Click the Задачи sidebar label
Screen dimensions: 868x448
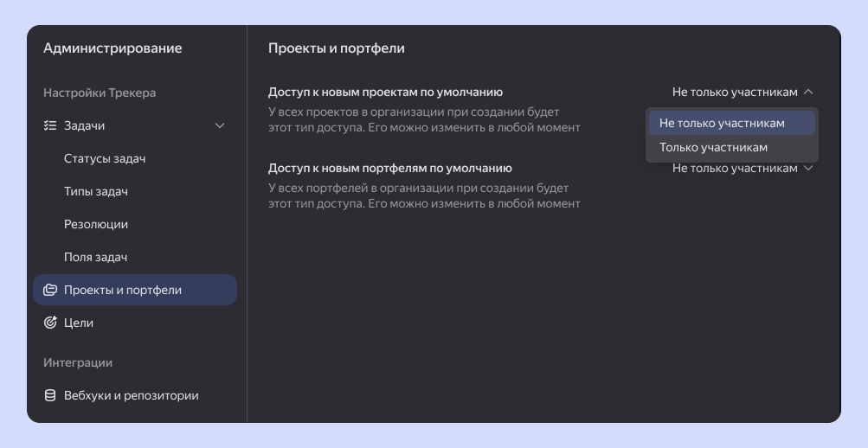pyautogui.click(x=85, y=125)
